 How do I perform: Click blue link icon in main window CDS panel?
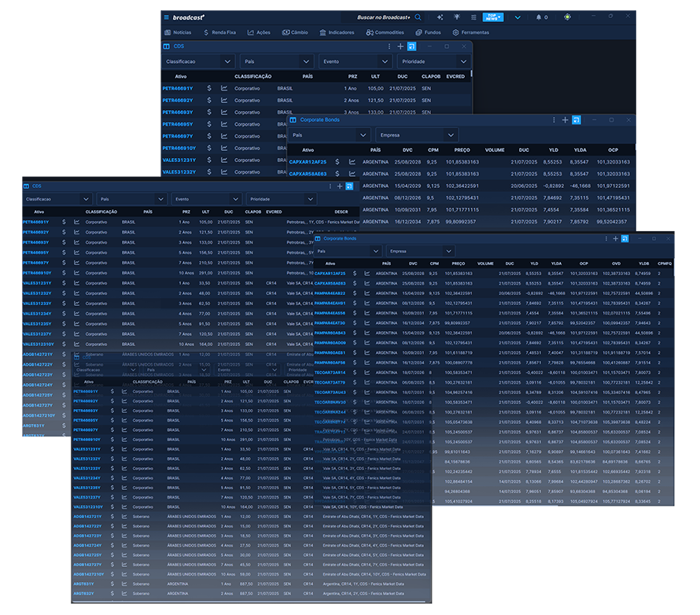tap(411, 46)
